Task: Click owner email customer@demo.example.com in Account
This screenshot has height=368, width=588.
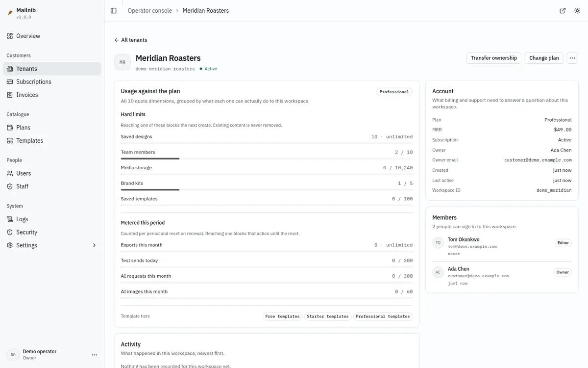Action: point(538,160)
